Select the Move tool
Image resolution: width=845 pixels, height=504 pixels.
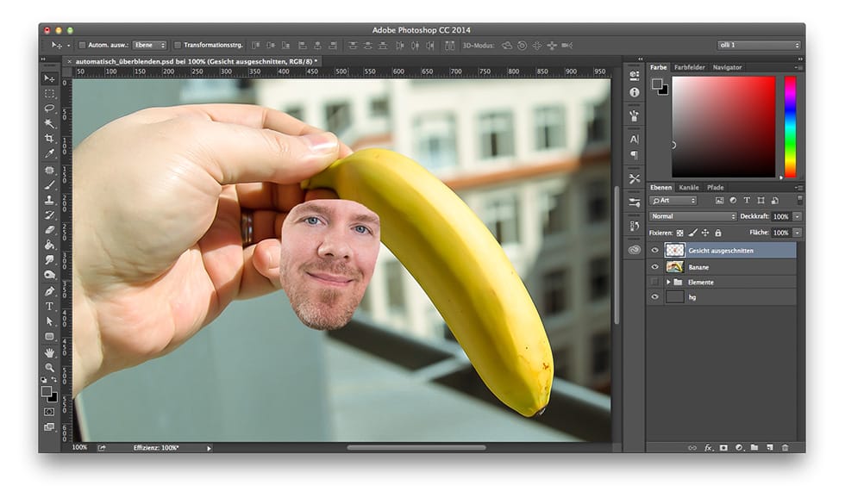tap(50, 78)
